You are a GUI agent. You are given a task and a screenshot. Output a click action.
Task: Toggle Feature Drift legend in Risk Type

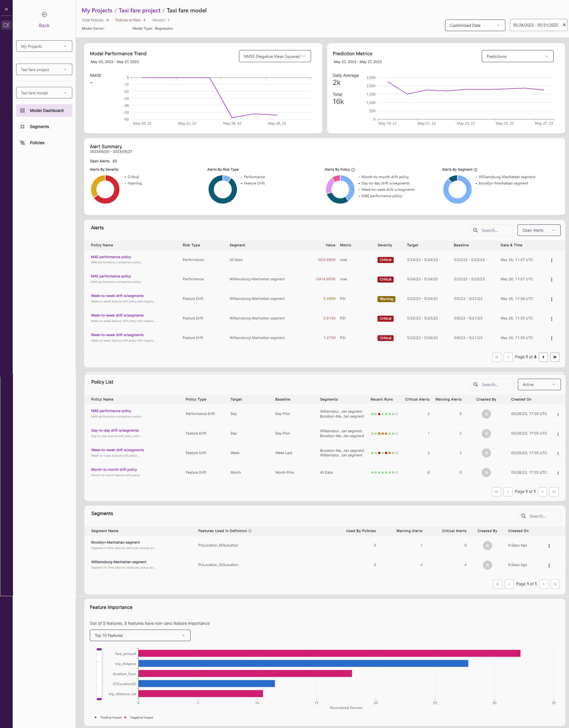[x=253, y=183]
